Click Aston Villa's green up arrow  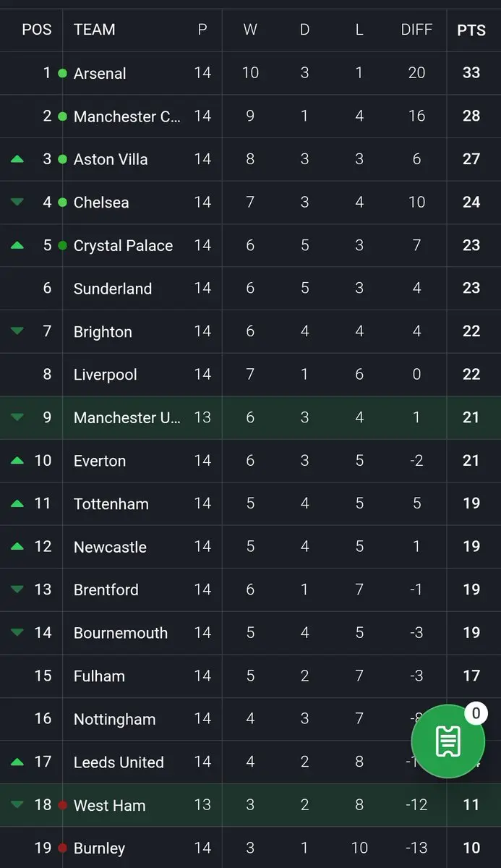[x=17, y=159]
